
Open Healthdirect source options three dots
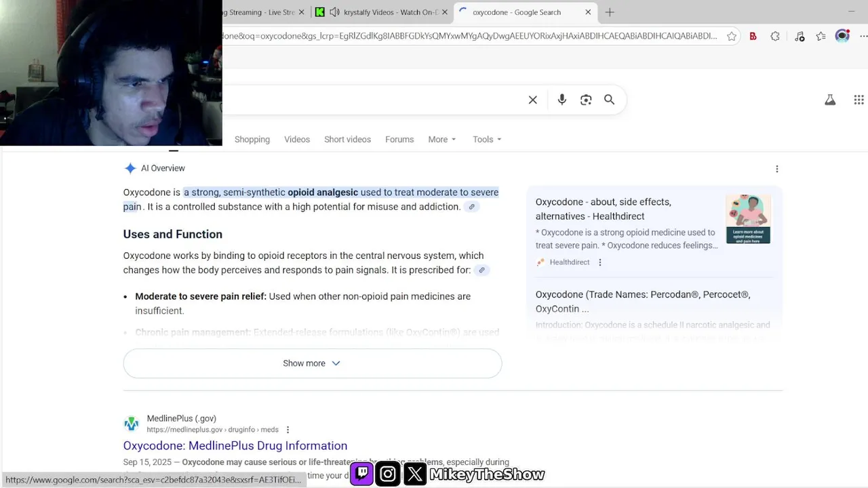600,262
